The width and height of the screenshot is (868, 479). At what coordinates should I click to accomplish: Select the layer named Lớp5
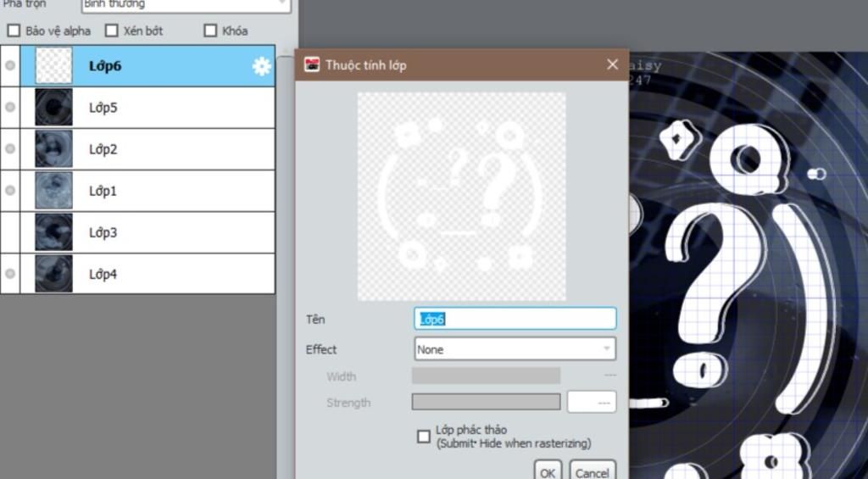pos(103,108)
